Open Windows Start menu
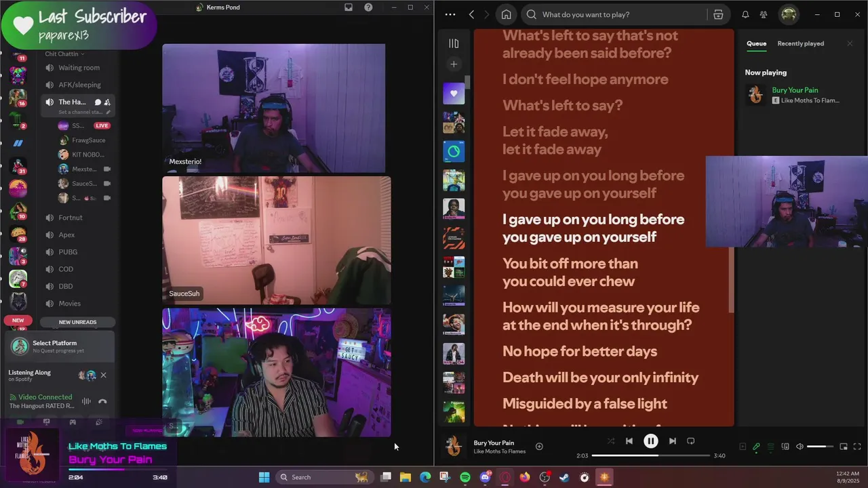868x488 pixels. coord(264,477)
